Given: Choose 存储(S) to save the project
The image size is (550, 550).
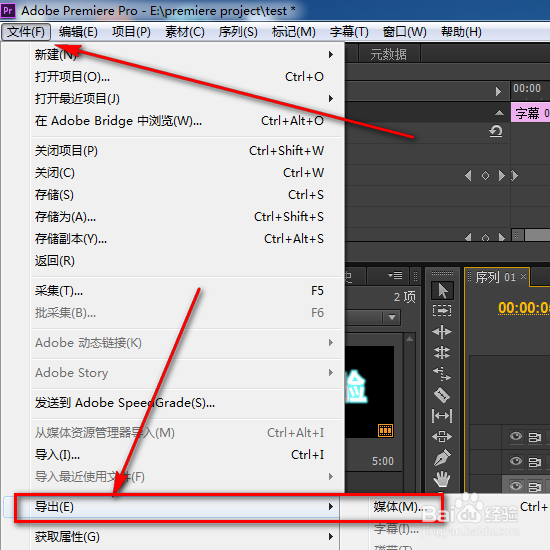Looking at the screenshot, I should tap(186, 195).
